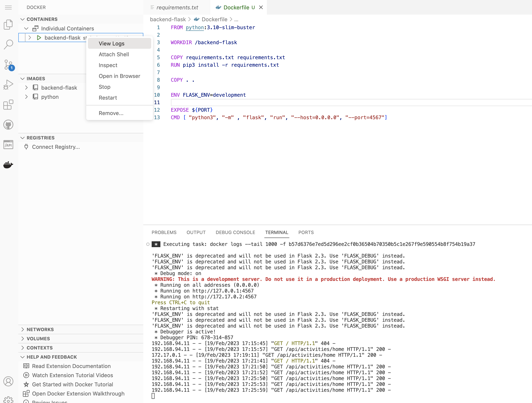Image resolution: width=532 pixels, height=403 pixels.
Task: Click Connect Registry... link
Action: point(56,147)
